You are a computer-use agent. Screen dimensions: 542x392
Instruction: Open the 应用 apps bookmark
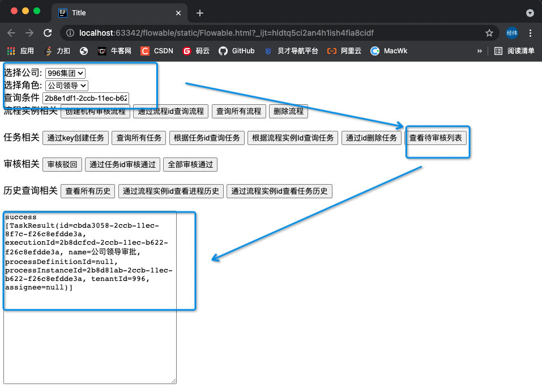coord(21,51)
